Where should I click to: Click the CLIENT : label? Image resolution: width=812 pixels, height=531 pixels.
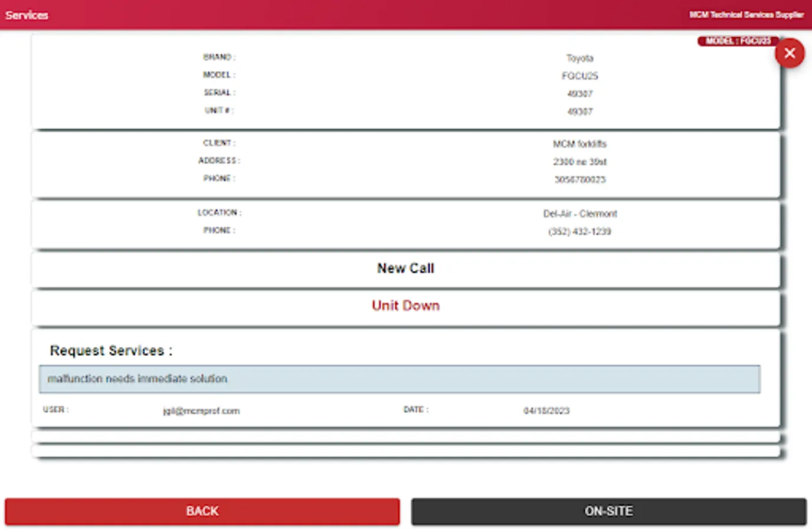tap(219, 143)
